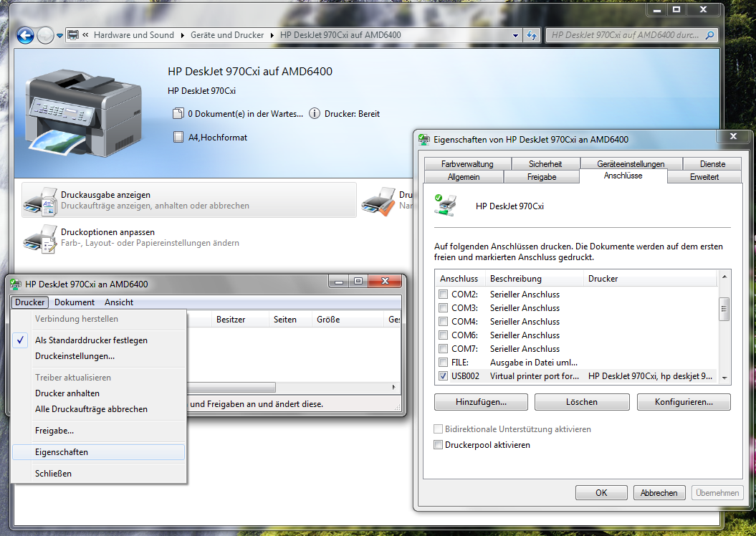Viewport: 756px width, 536px height.
Task: Click port list scrollbar thumb
Action: [x=724, y=309]
